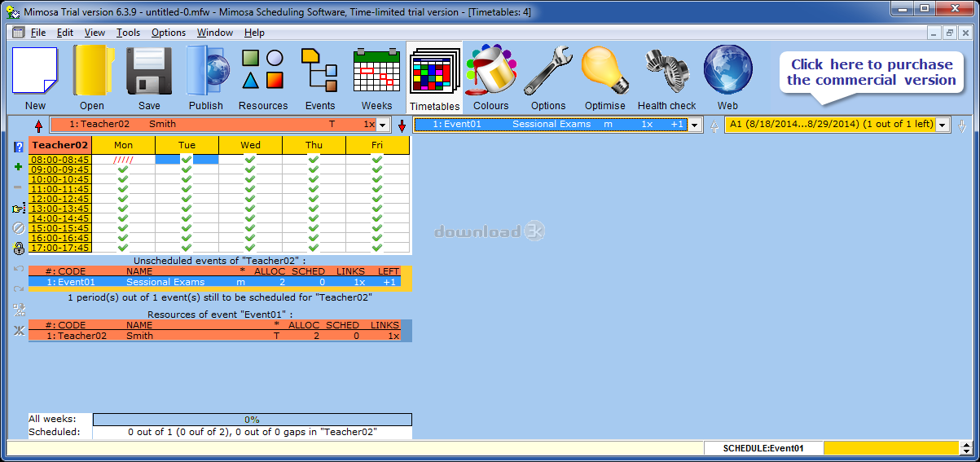Toggle the Thu 16:00-16:45 check mark
Screen dimensions: 980x462
[314, 238]
